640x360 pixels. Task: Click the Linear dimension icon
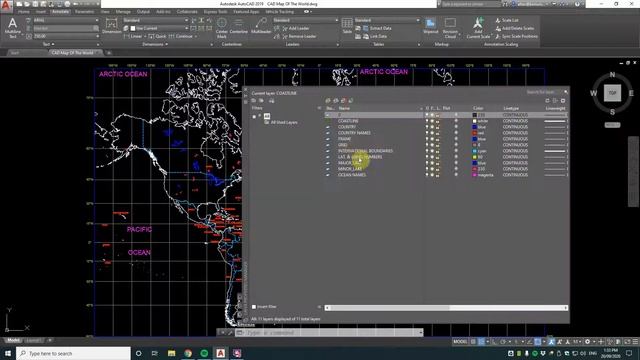coord(127,36)
